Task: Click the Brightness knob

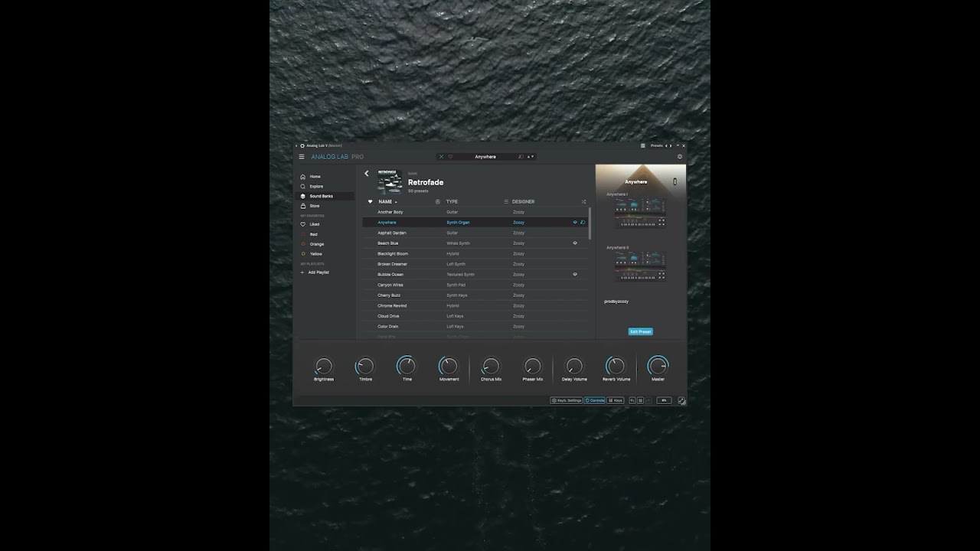Action: tap(324, 367)
